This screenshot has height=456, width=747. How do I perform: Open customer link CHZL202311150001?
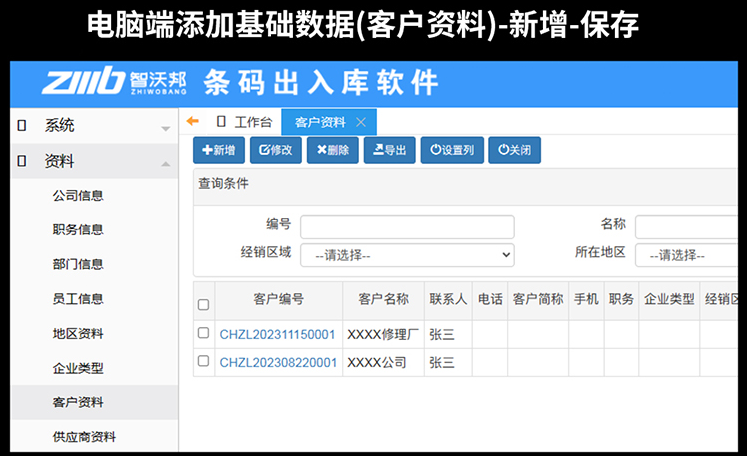277,334
